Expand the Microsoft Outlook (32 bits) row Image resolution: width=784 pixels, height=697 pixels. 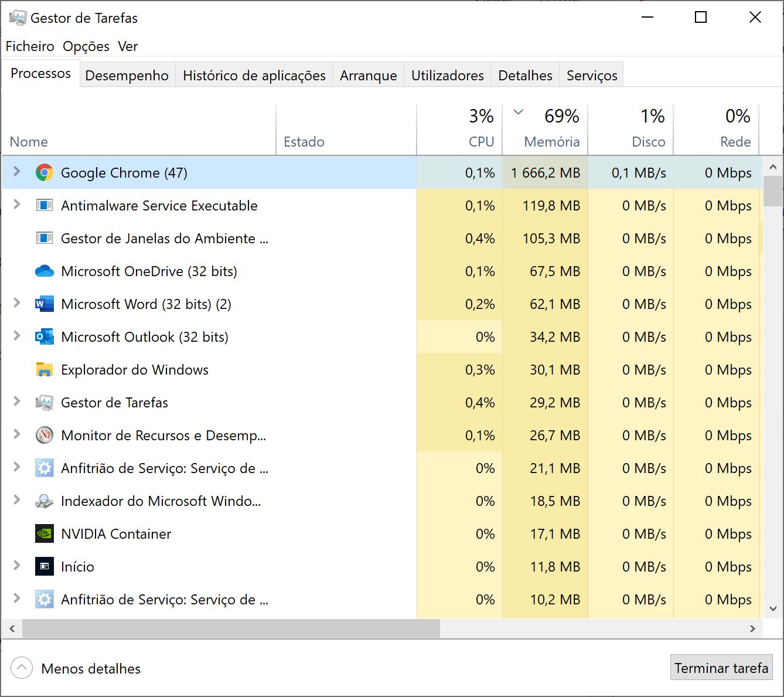(x=17, y=336)
